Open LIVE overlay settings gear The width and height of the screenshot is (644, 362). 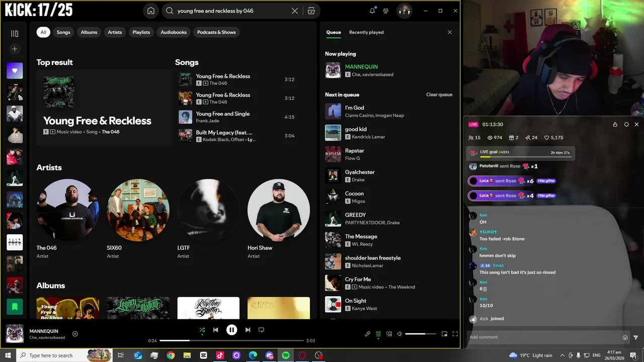click(x=626, y=124)
